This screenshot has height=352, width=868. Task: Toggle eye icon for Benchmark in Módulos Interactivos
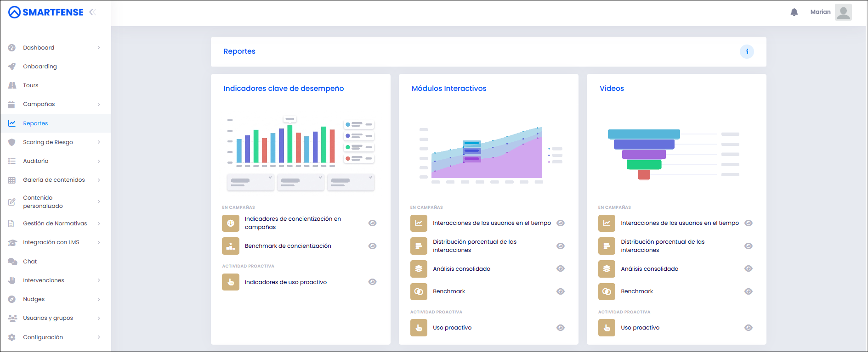click(x=561, y=291)
